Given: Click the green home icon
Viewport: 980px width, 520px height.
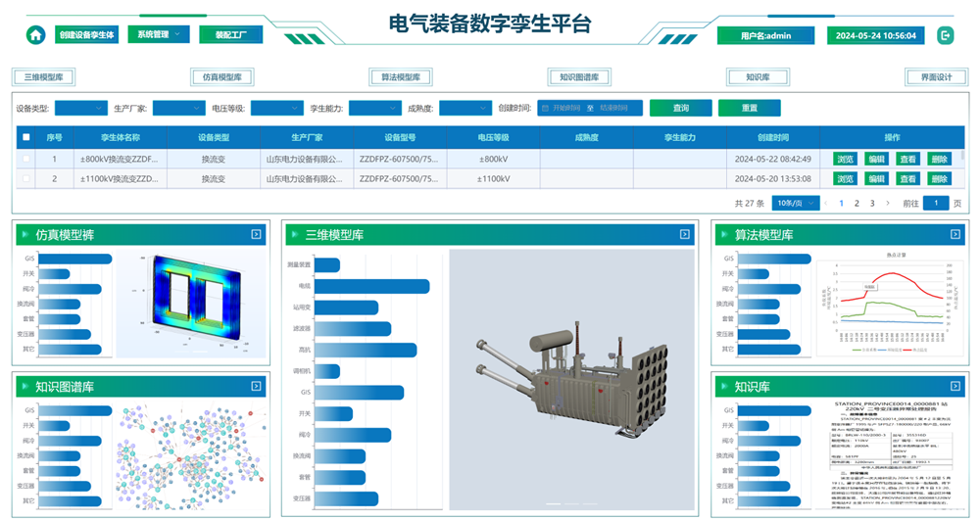Looking at the screenshot, I should pos(35,35).
